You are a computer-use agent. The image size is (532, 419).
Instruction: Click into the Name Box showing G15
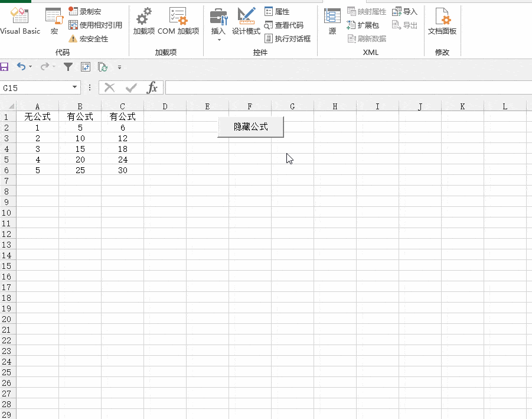pos(35,88)
